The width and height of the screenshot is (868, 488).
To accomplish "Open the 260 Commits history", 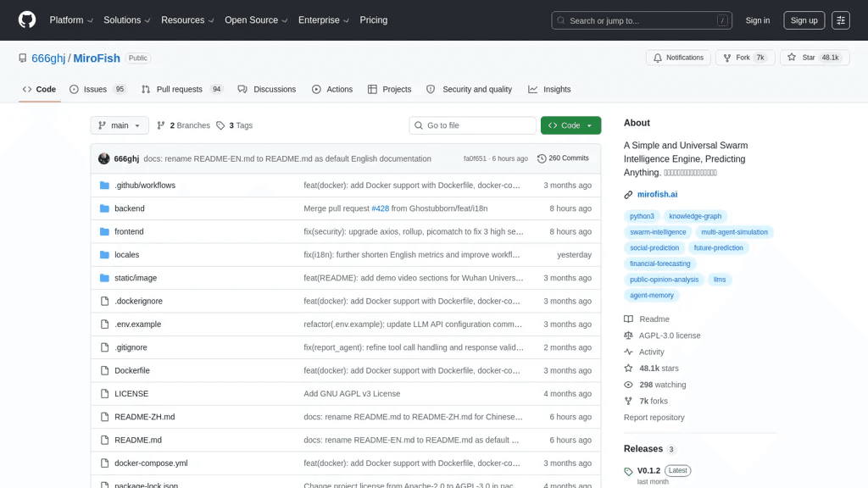I will (x=563, y=158).
